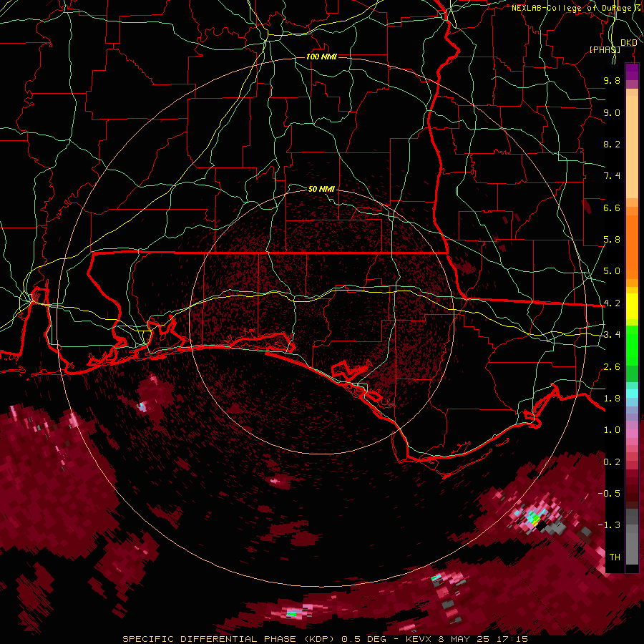The height and width of the screenshot is (644, 644).
Task: Select the cyan segment of the color bar
Action: point(632,394)
